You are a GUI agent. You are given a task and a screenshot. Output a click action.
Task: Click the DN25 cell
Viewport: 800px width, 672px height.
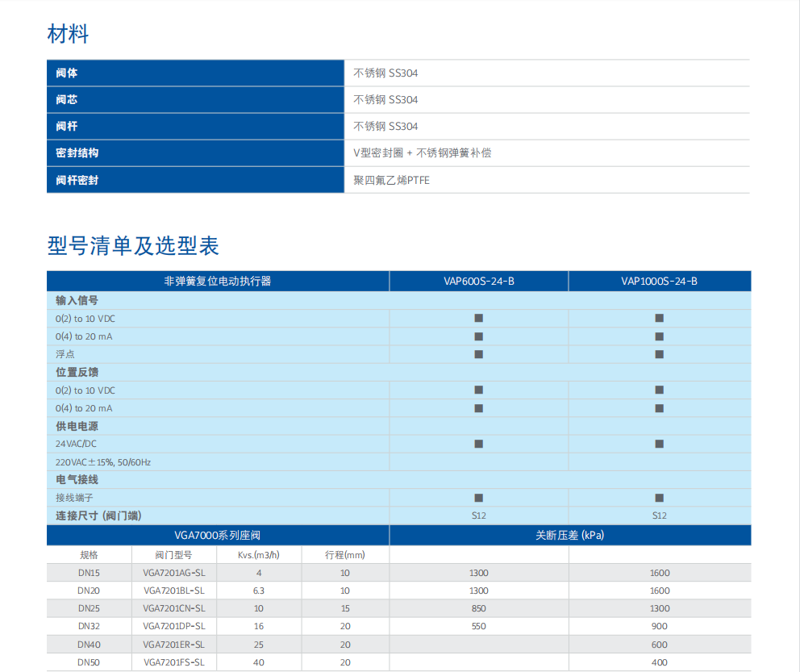[89, 609]
